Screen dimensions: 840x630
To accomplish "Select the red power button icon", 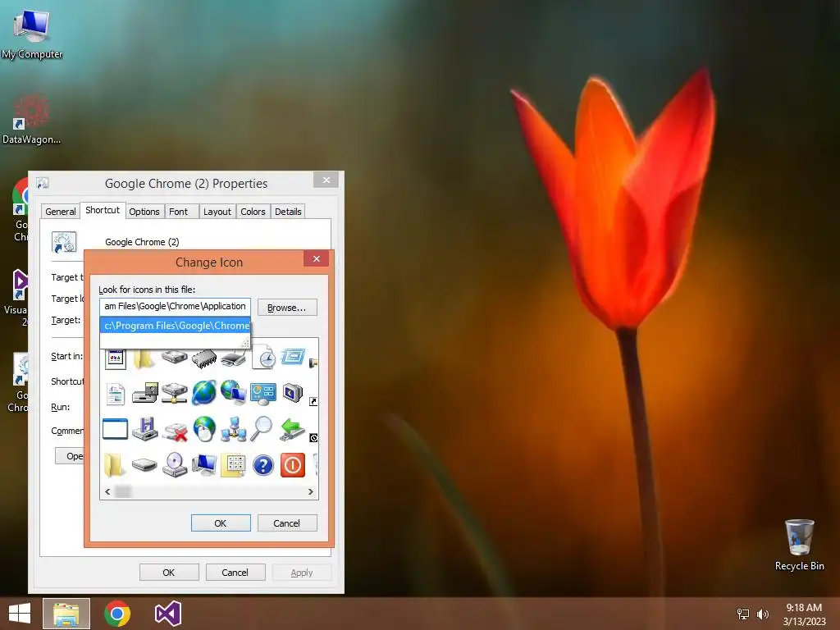I will pyautogui.click(x=293, y=465).
